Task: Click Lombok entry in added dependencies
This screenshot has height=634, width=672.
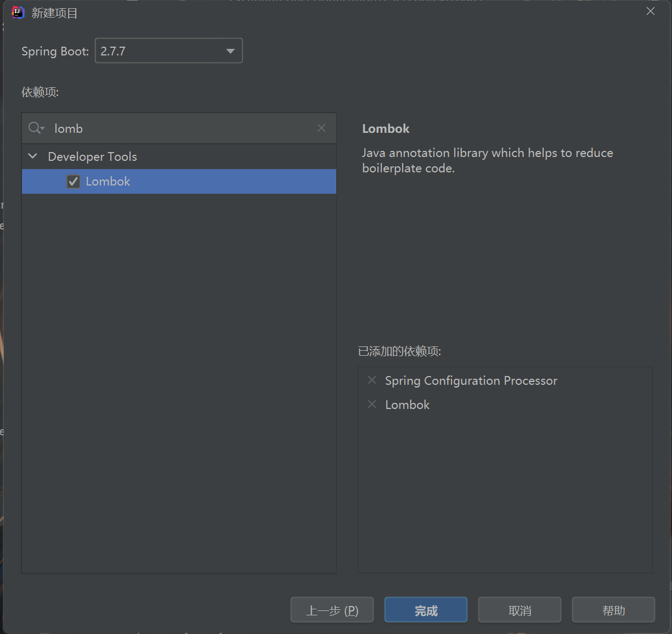Action: (407, 405)
